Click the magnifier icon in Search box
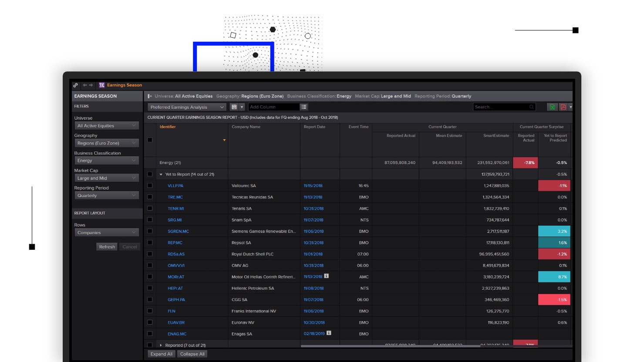The height and width of the screenshot is (362, 644). (x=532, y=107)
